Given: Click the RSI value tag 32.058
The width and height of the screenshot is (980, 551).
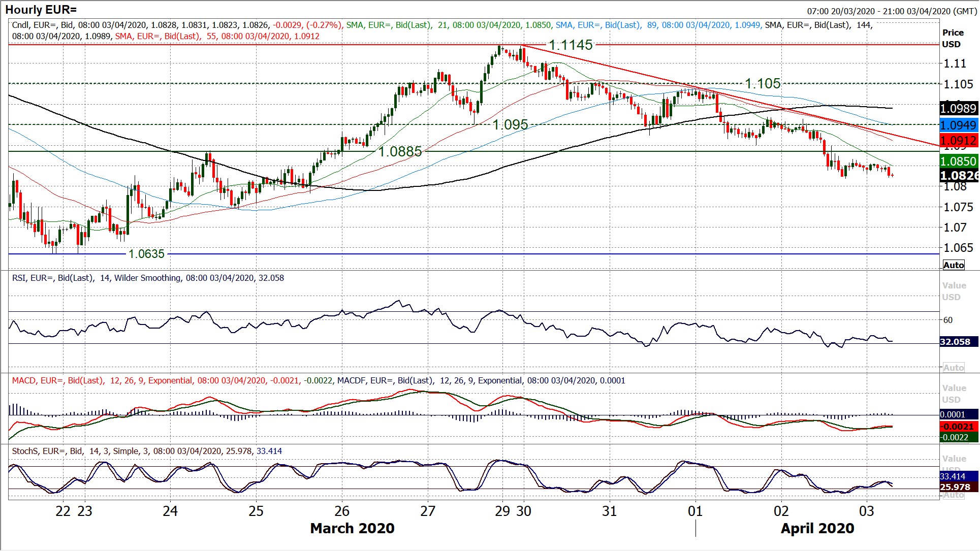Looking at the screenshot, I should coord(959,342).
